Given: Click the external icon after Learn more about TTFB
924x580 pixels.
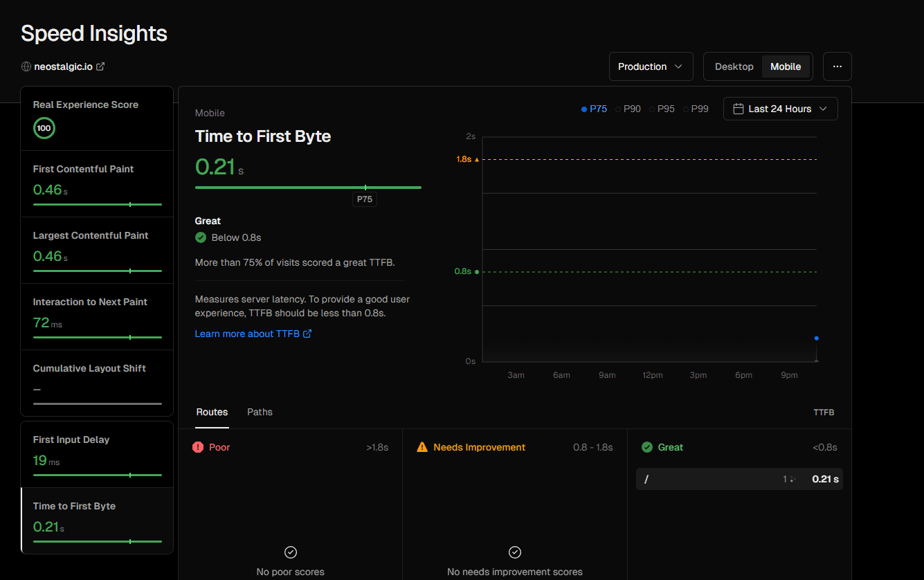Looking at the screenshot, I should pyautogui.click(x=307, y=334).
